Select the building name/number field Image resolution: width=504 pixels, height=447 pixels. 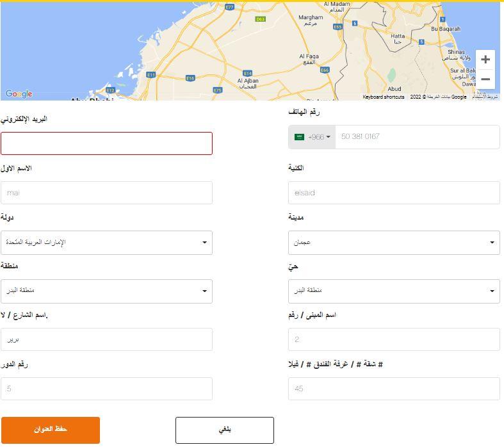coord(394,339)
